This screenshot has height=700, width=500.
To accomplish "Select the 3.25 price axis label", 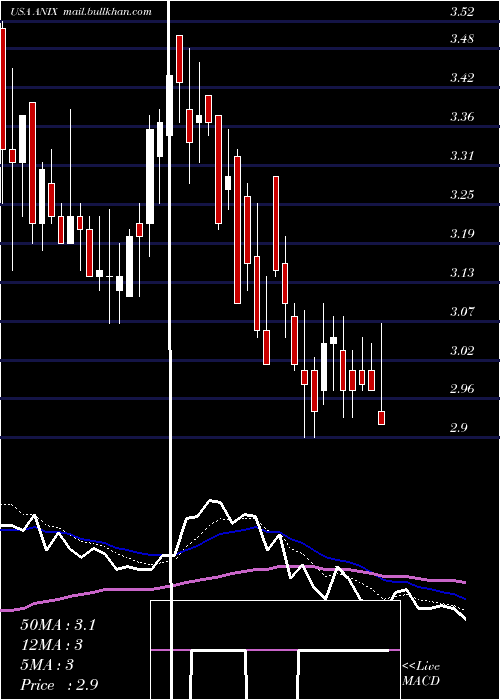I will (462, 195).
